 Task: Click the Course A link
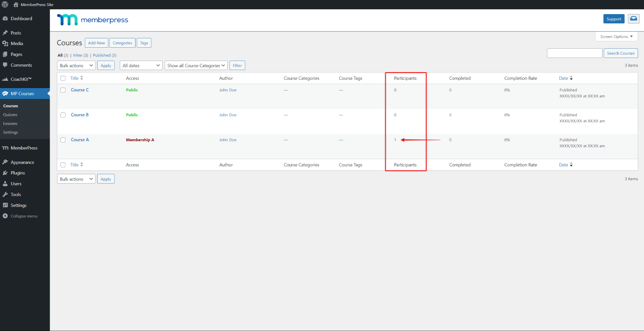pos(79,139)
